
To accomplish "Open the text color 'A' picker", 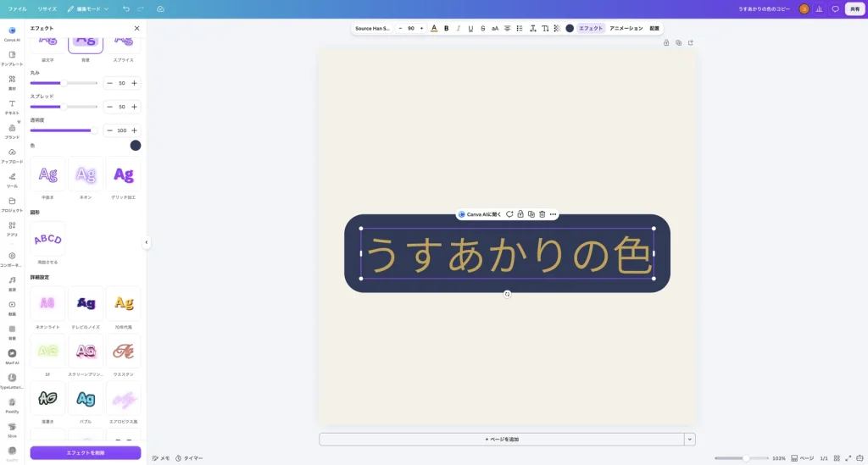I will pyautogui.click(x=434, y=28).
